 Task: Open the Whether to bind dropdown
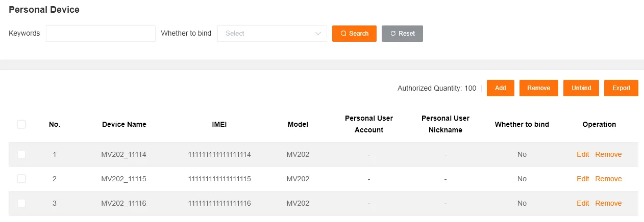click(271, 34)
